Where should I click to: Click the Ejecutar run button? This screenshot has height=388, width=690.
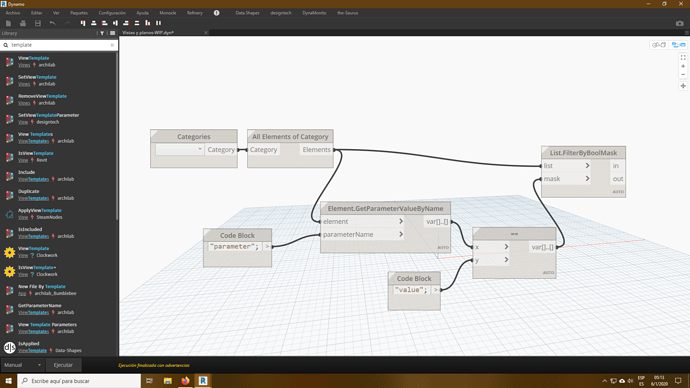[63, 365]
